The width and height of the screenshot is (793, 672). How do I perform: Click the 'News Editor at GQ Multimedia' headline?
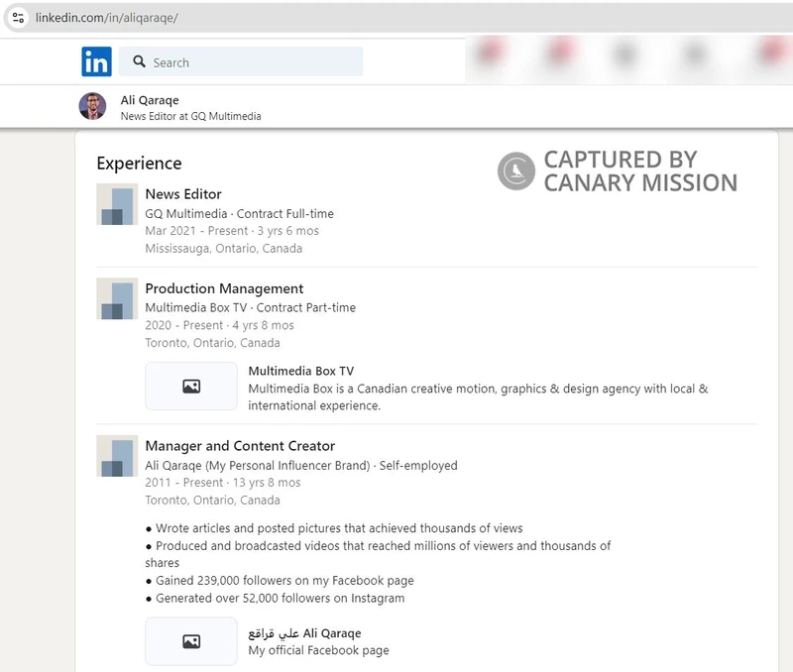click(190, 116)
